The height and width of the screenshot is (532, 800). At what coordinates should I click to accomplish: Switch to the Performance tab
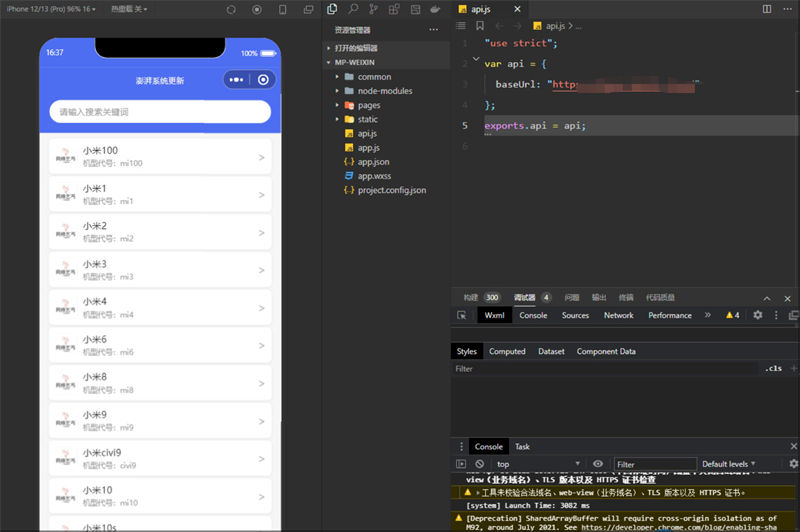click(x=670, y=315)
